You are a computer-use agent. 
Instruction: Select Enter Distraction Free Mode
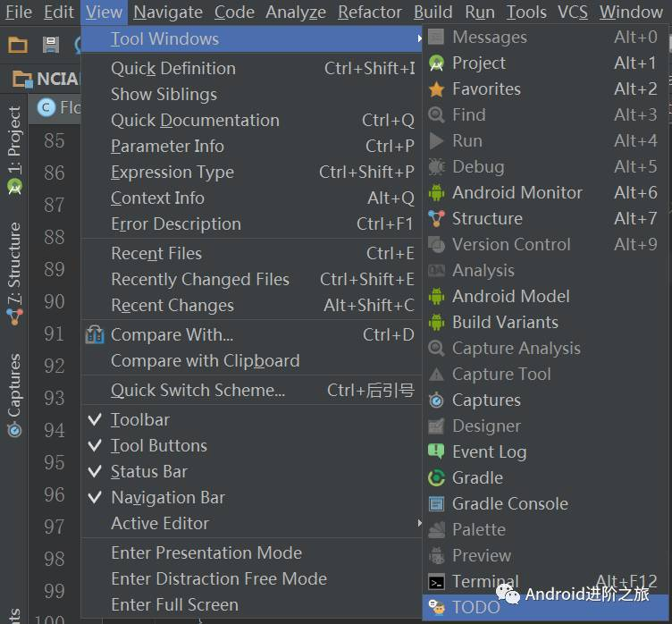tap(252, 579)
